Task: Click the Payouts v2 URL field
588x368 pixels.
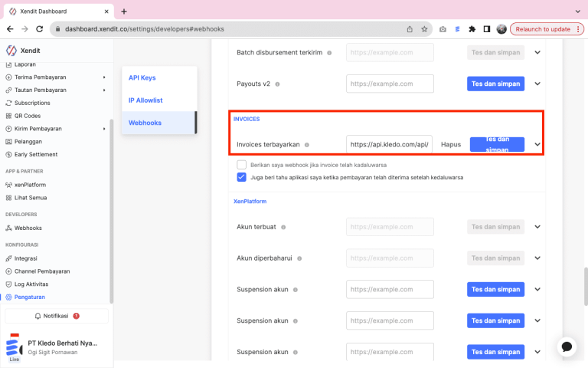Action: point(390,84)
